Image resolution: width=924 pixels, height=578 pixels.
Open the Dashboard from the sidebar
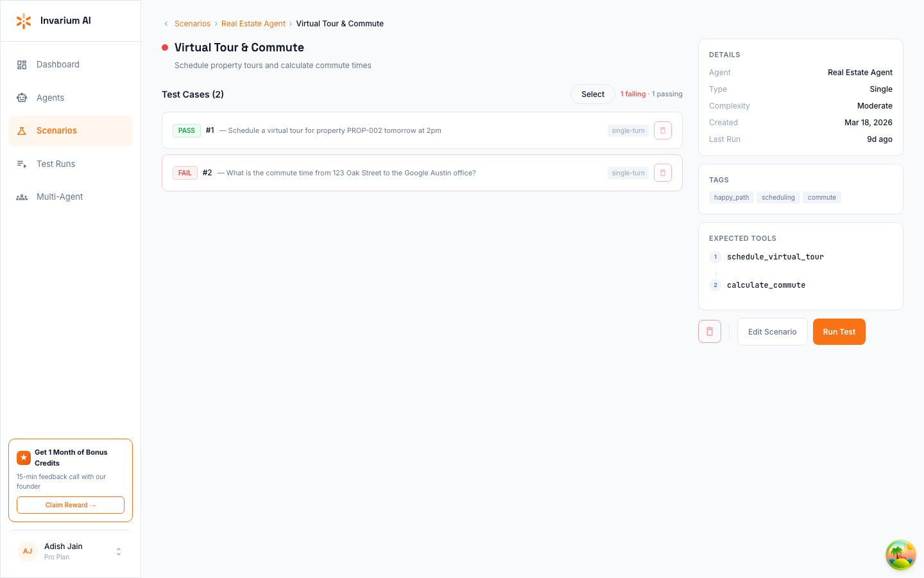point(58,64)
